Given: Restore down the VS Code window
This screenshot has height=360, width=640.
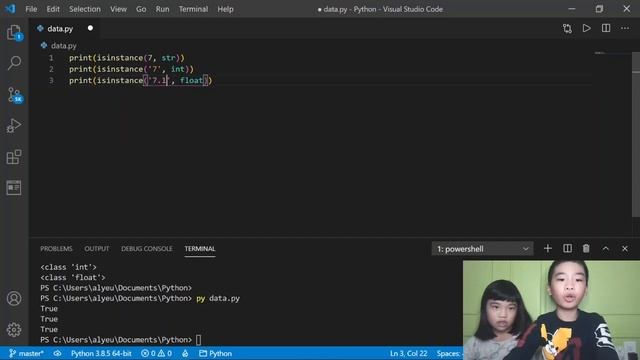Looking at the screenshot, I should click(599, 9).
